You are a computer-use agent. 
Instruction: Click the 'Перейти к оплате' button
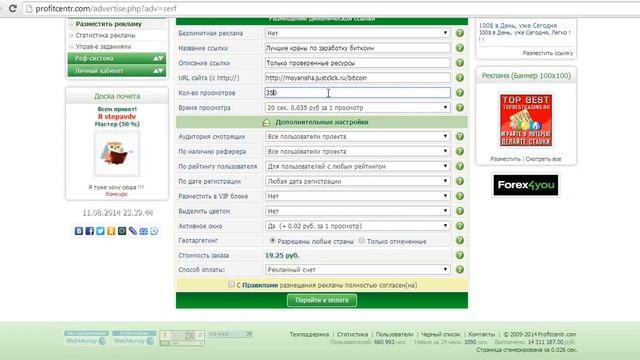point(322,300)
